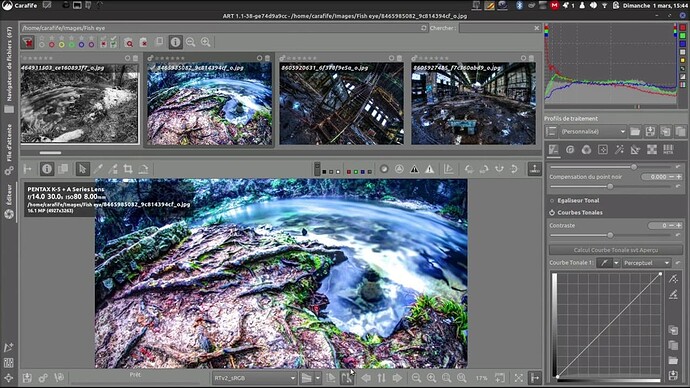Toggle highlight clipping warning indicator
This screenshot has width=690, height=388.
coord(429,169)
